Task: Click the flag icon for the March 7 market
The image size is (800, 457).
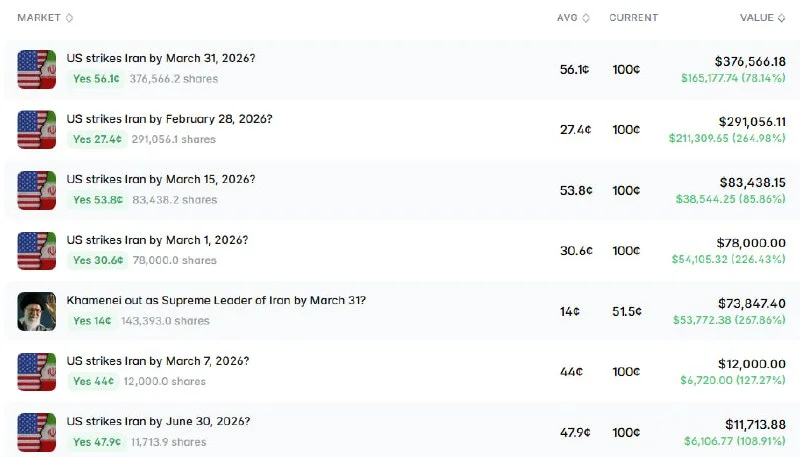Action: click(36, 372)
